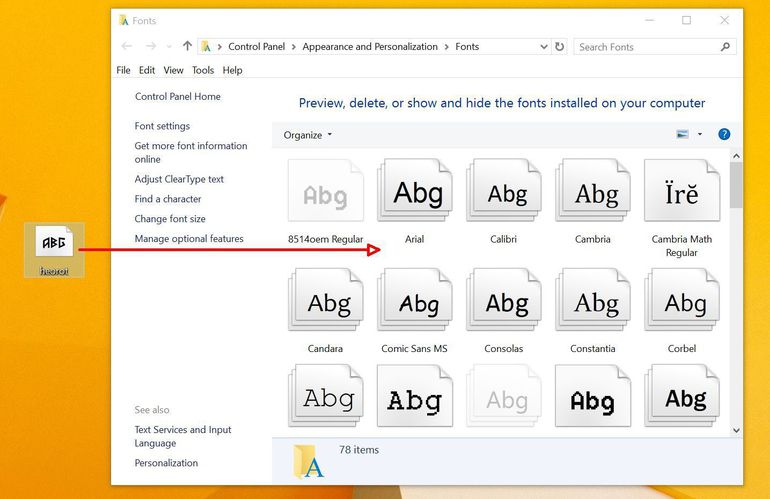Open the Organize dropdown
Viewport: 770px width, 499px height.
[307, 135]
